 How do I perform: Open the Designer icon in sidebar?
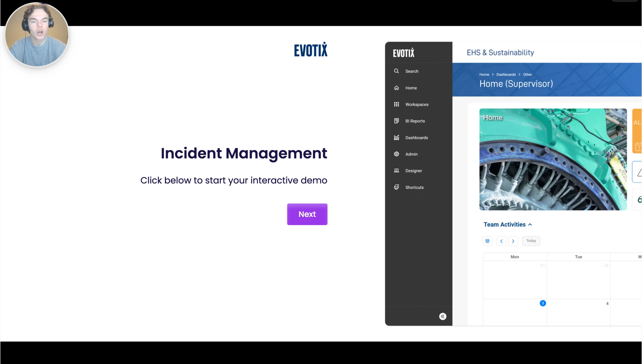[x=396, y=170]
